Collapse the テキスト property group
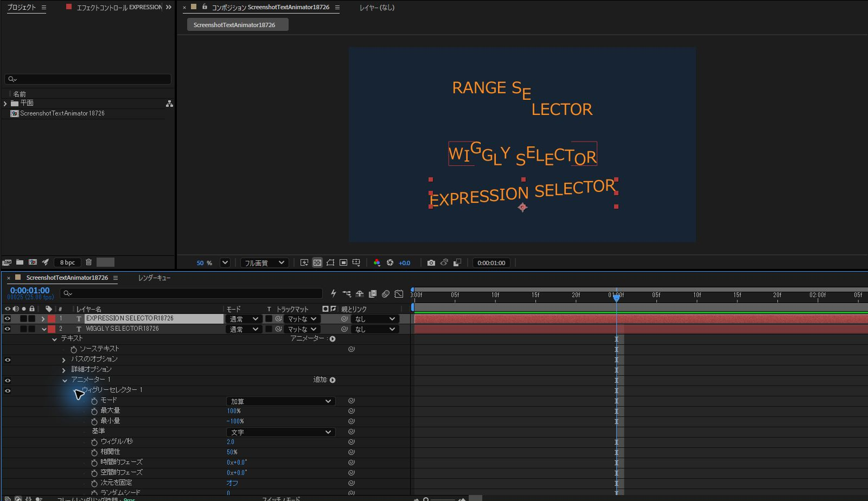868x501 pixels. pos(54,339)
